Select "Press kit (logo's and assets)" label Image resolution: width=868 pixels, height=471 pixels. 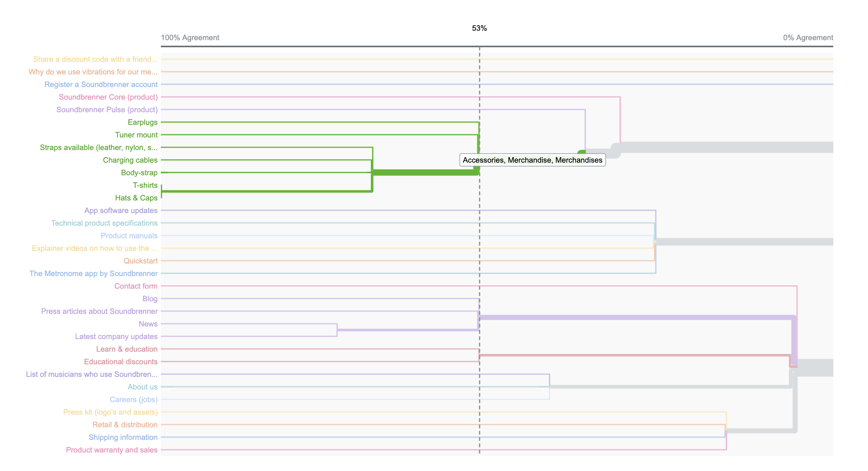click(110, 412)
